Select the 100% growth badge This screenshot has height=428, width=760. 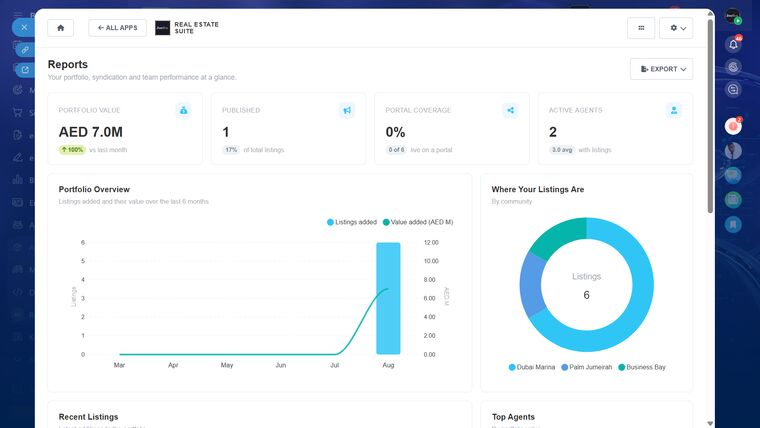pos(72,150)
